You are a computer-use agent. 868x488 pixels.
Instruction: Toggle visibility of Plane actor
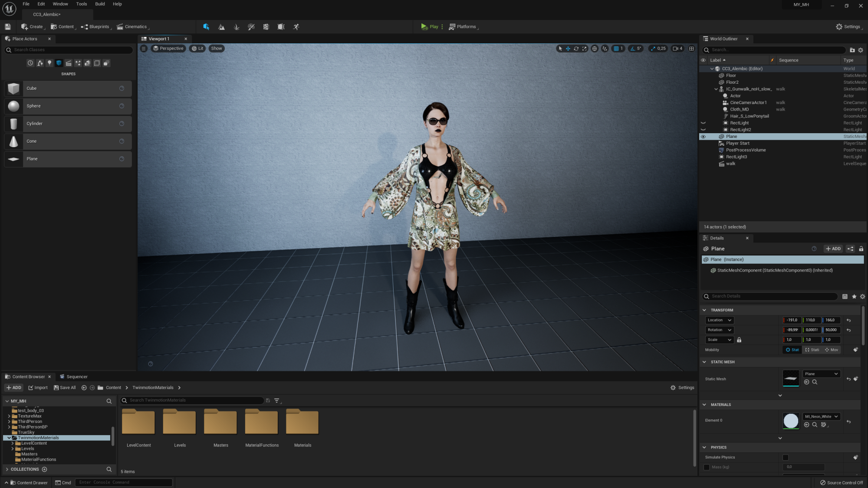click(704, 137)
